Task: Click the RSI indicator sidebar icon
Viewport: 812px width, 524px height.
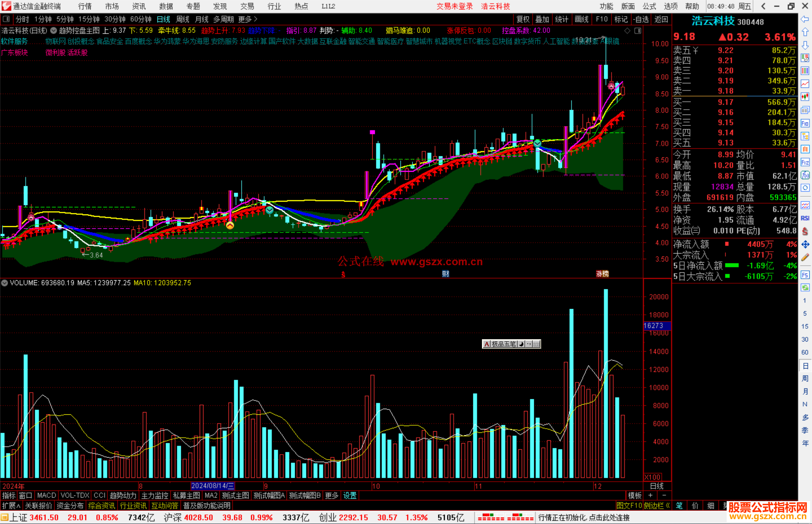Action: 805,218
